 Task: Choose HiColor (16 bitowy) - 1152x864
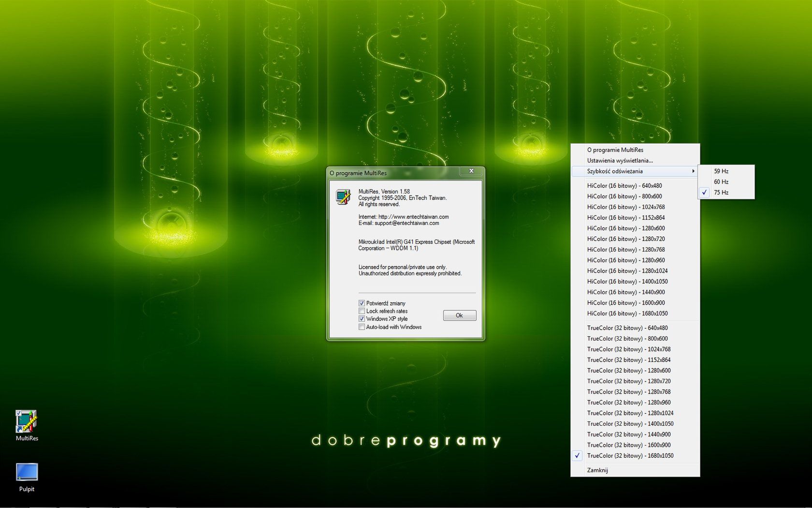pos(635,218)
